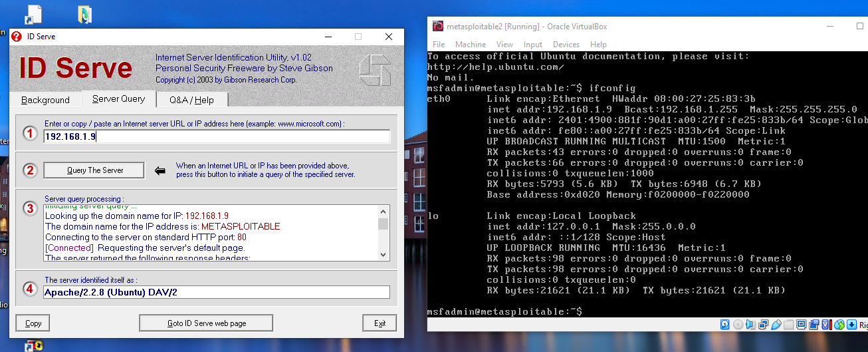Close the ID Serve window
The height and width of the screenshot is (352, 868).
[389, 37]
